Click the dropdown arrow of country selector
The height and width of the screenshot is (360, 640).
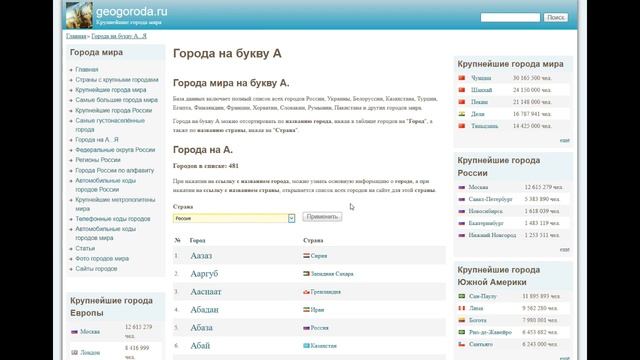coord(291,218)
